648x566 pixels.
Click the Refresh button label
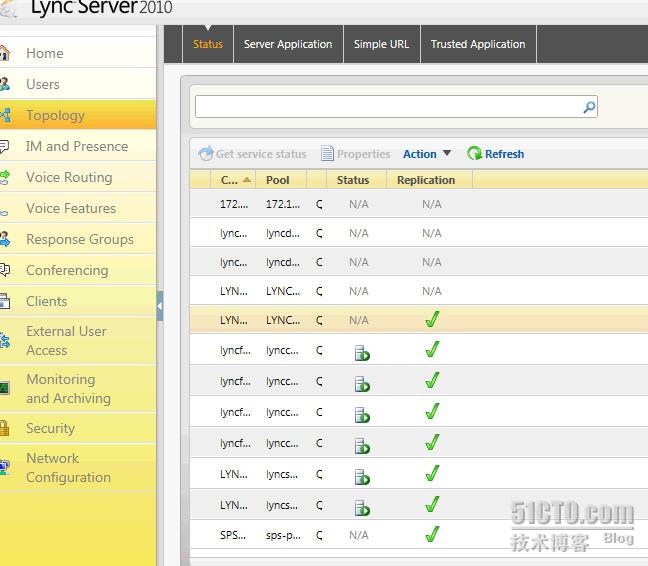click(504, 154)
